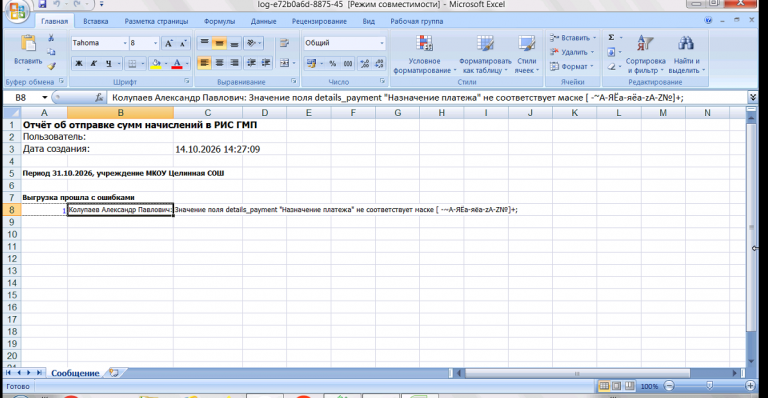
Task: Toggle center horizontal alignment
Action: coord(219,63)
